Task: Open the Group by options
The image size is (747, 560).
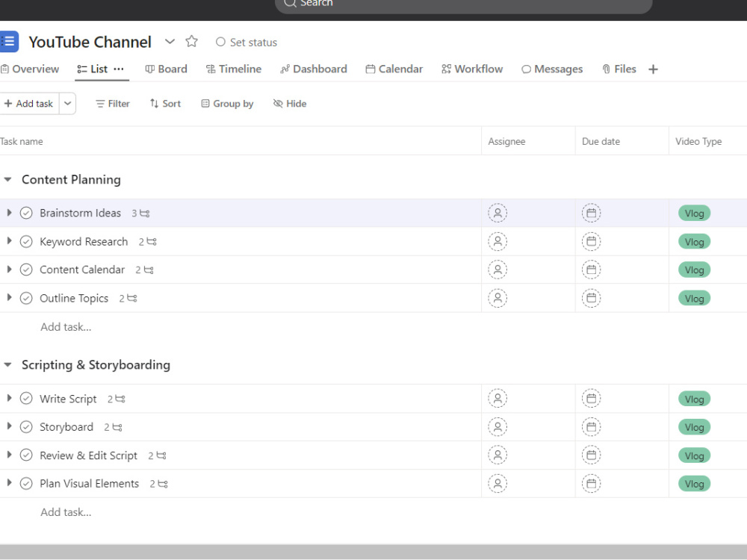Action: [x=227, y=103]
